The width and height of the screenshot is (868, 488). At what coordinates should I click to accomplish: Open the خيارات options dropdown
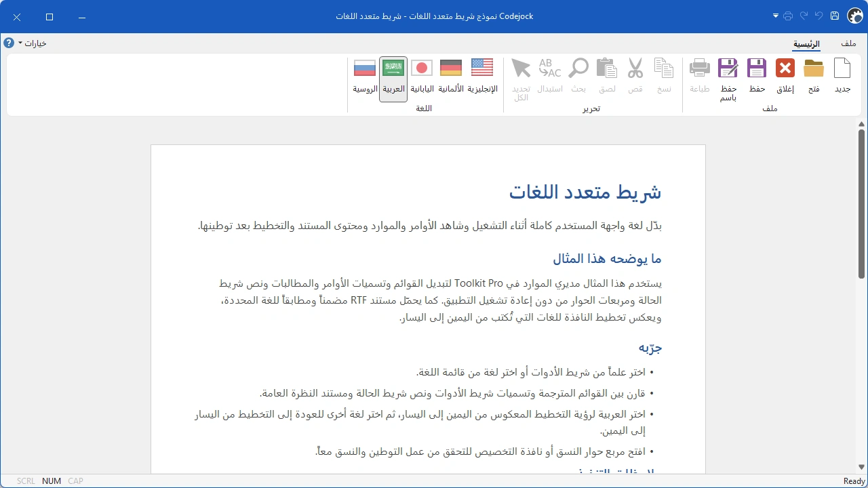point(32,43)
